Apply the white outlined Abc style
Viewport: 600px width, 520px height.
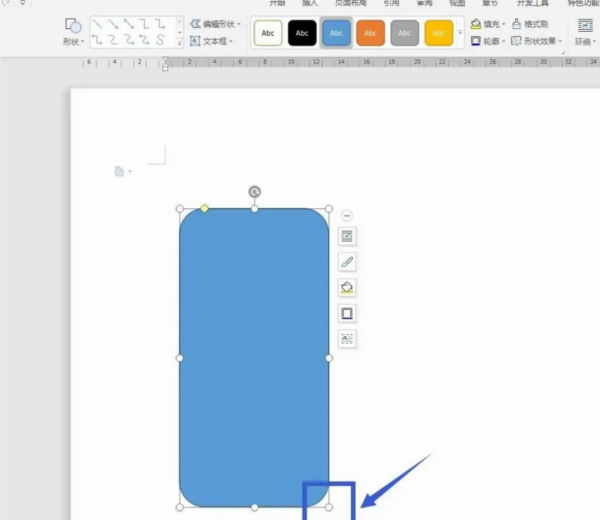(x=268, y=33)
